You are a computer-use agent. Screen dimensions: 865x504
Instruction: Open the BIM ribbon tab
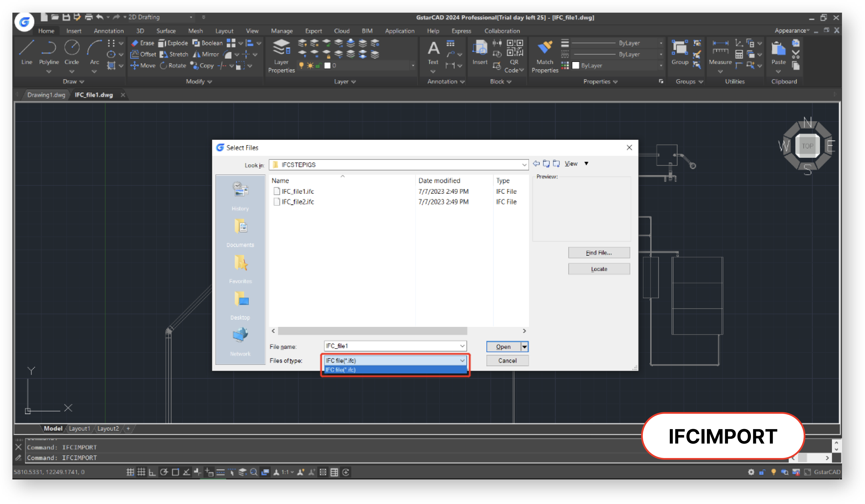367,31
